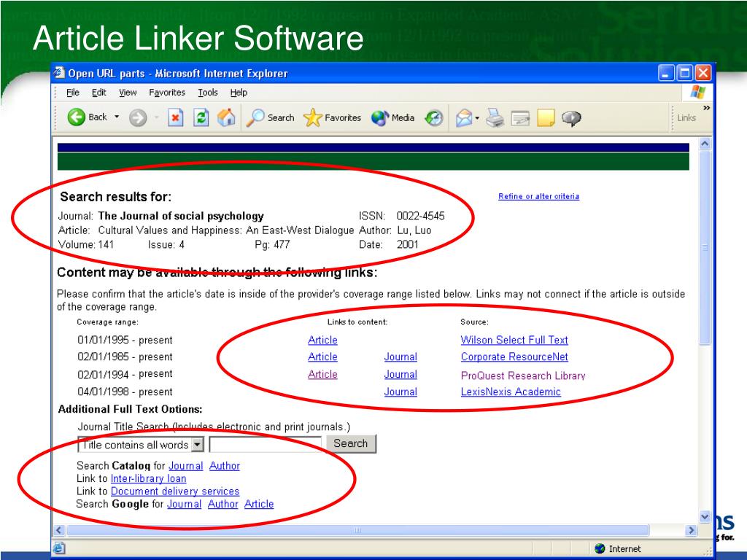
Task: Open Article link for Corporate ResourceNet row
Action: tap(322, 357)
